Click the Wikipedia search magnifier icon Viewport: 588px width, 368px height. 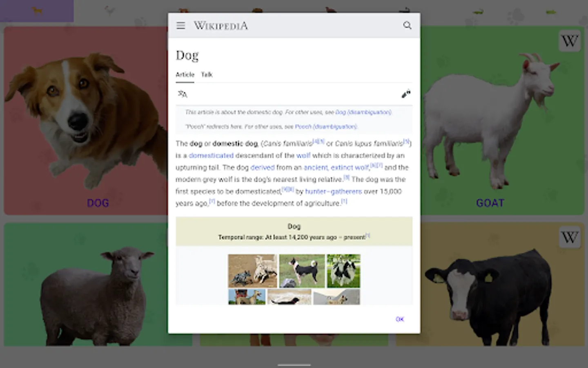(x=407, y=25)
